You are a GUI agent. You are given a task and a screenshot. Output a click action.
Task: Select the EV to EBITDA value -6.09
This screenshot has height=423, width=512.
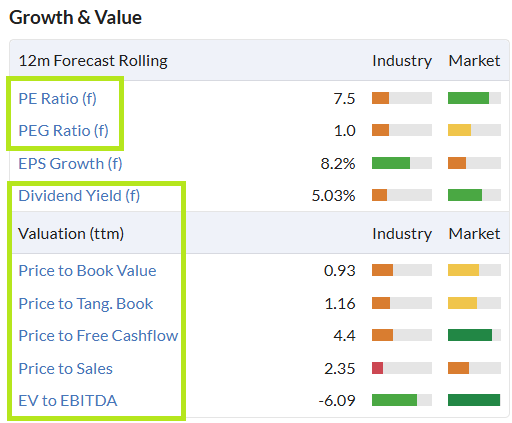[x=337, y=401]
